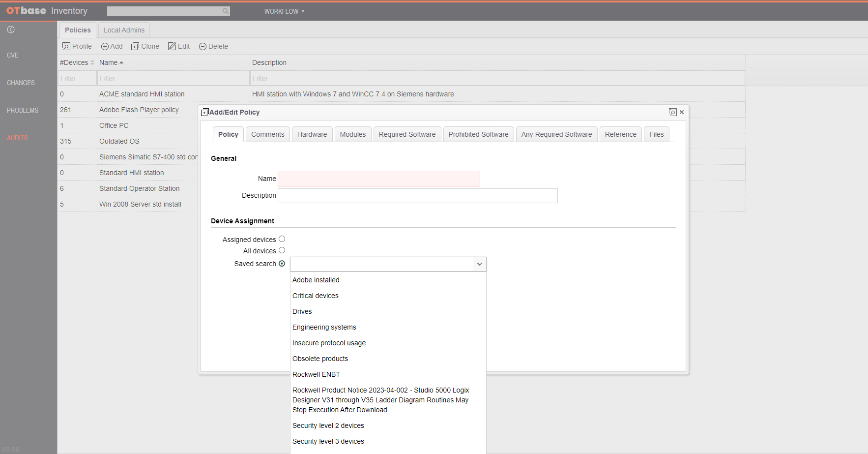Go to the CVE section in the sidebar
Screen dimensions: 868x454
[x=13, y=55]
